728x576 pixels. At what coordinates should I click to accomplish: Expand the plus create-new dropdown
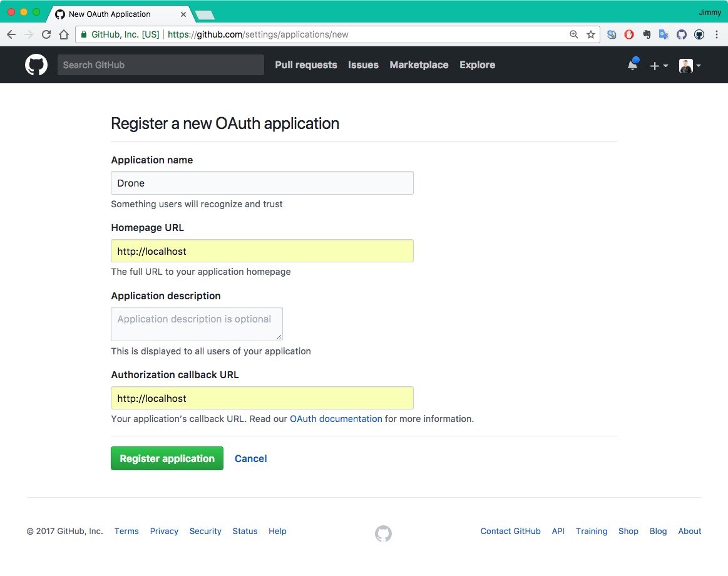tap(659, 66)
